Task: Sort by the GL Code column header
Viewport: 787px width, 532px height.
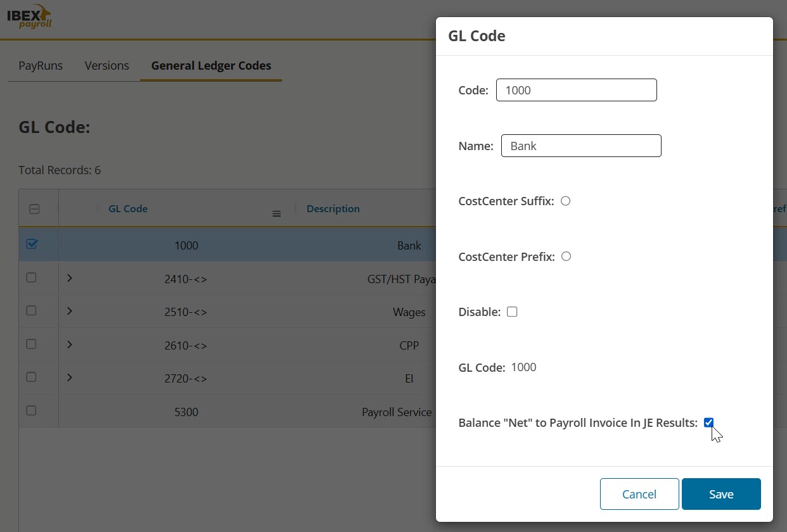Action: (128, 208)
